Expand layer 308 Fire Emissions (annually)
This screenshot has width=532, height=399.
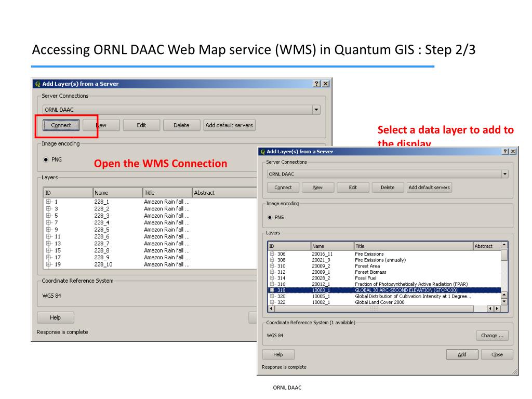point(272,260)
